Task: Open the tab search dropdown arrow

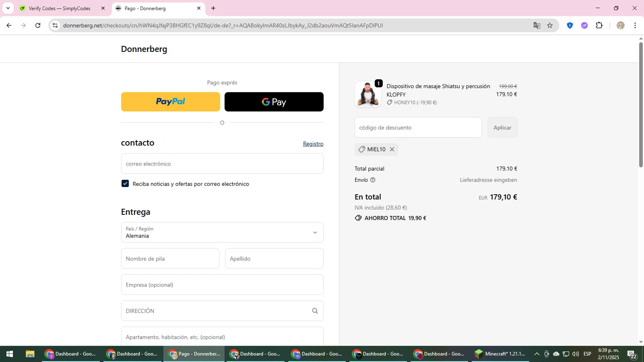Action: tap(8, 8)
